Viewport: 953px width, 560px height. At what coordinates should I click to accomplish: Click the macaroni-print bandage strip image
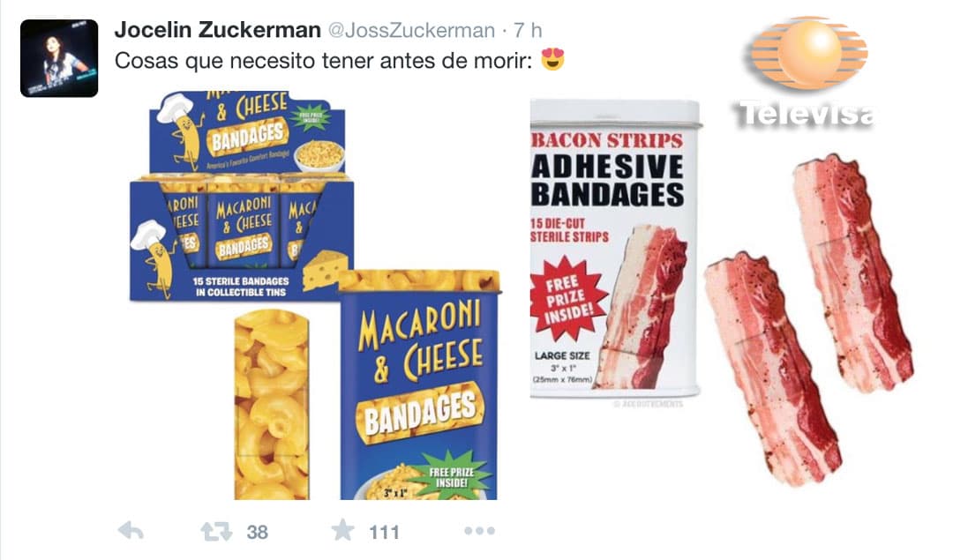pyautogui.click(x=272, y=405)
